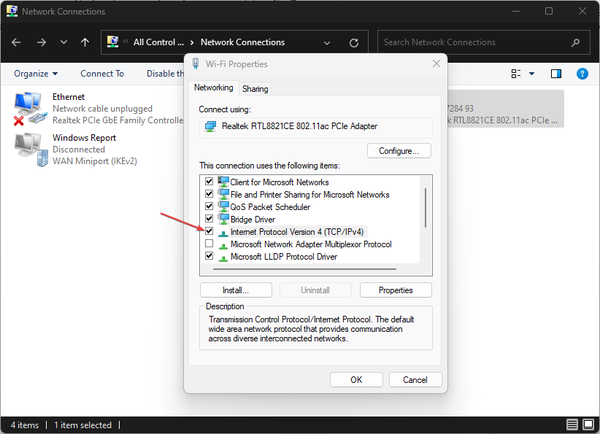Click the Properties button
Viewport: 600px width, 434px height.
coord(396,290)
